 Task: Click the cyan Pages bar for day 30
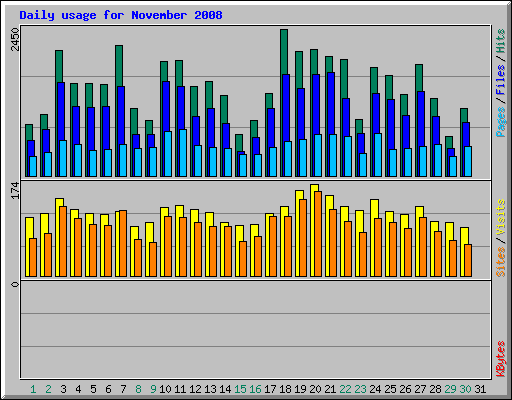click(468, 161)
